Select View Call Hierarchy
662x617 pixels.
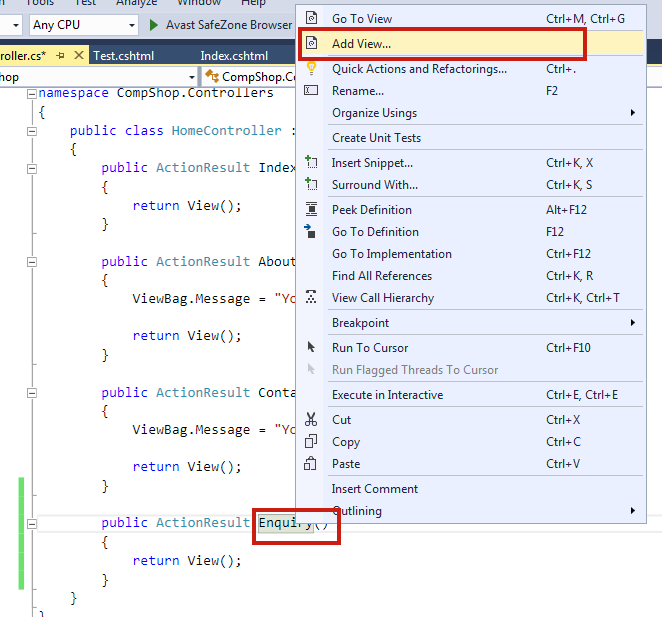[471, 297]
